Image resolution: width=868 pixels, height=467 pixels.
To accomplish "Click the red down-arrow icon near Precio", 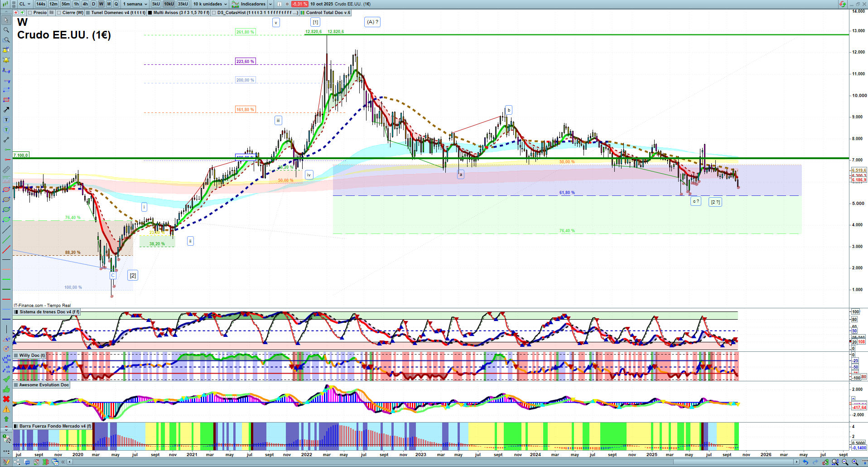I will (x=16, y=13).
